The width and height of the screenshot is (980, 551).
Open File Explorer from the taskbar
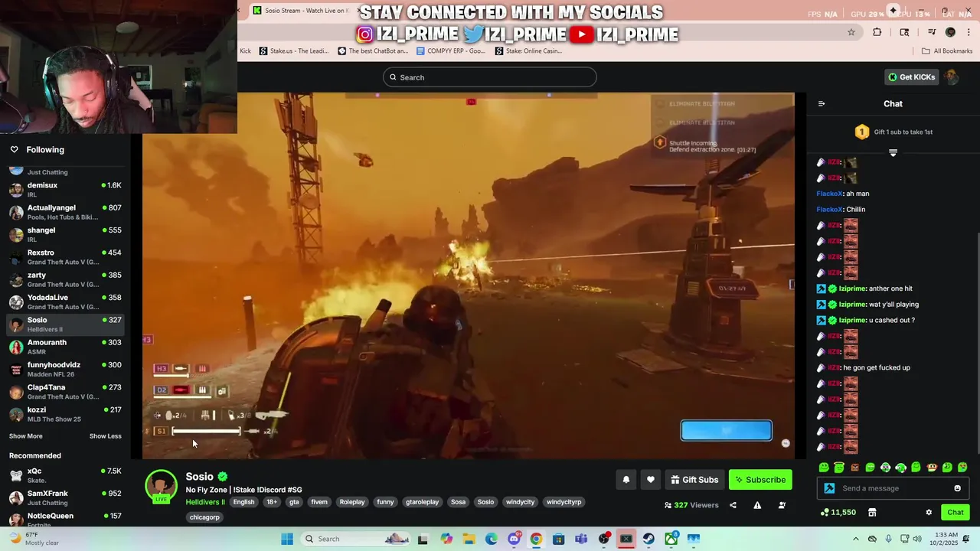point(469,539)
